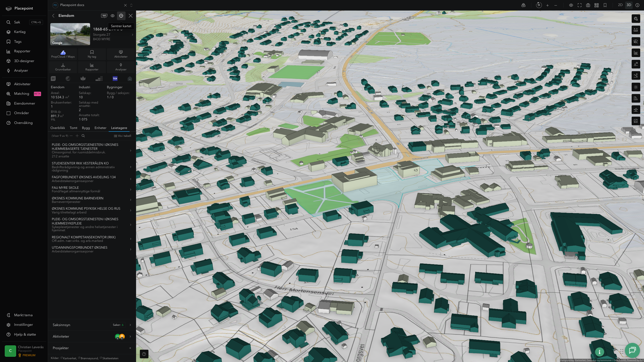Switch the map to 3D view
Viewport: 644px width, 362px height.
tap(629, 5)
